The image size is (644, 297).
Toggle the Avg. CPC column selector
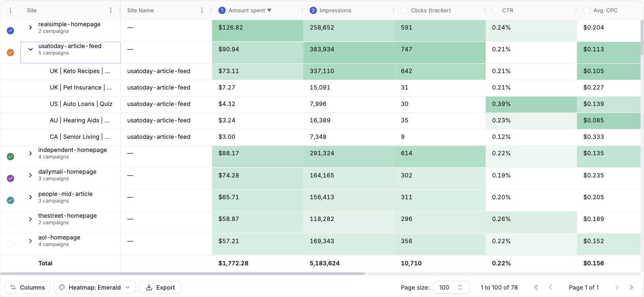(x=587, y=10)
